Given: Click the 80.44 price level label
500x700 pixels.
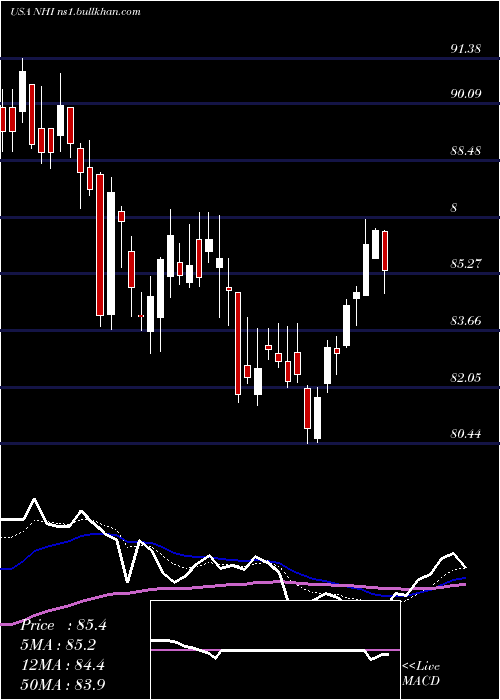Looking at the screenshot, I should (466, 433).
